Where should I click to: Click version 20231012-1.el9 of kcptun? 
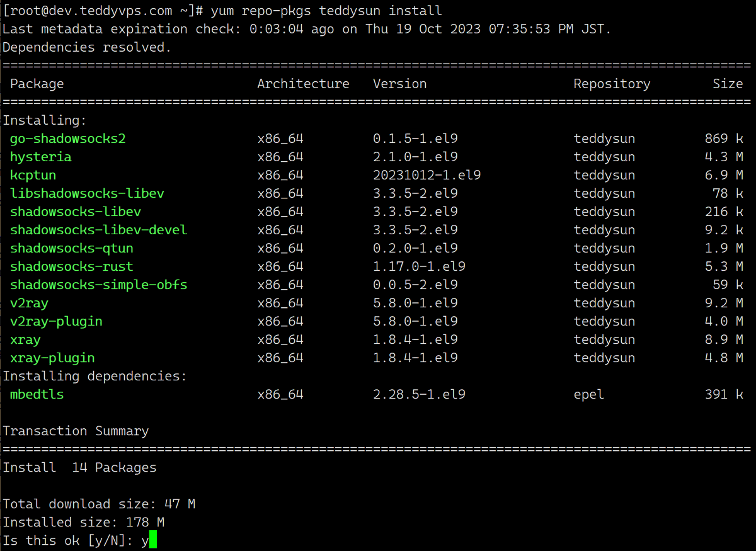click(427, 175)
